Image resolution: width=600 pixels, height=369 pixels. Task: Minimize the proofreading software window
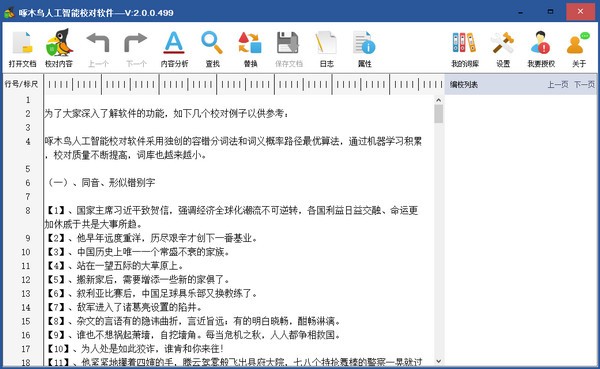(x=520, y=12)
